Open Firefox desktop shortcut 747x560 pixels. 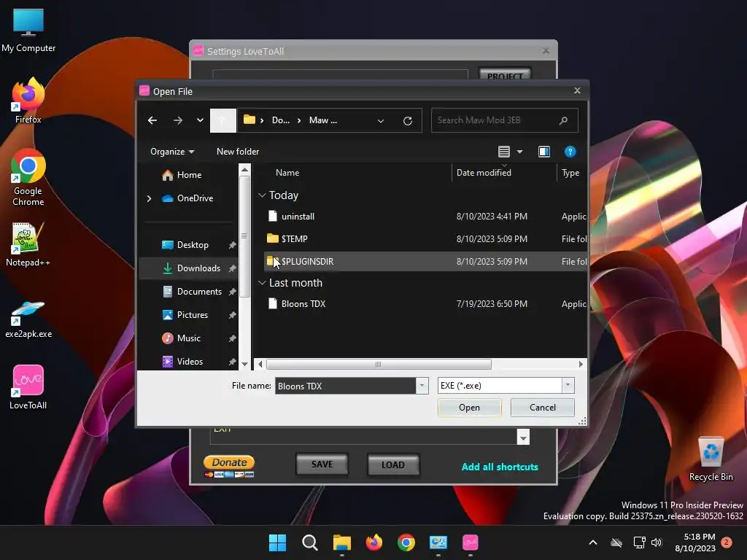(28, 101)
